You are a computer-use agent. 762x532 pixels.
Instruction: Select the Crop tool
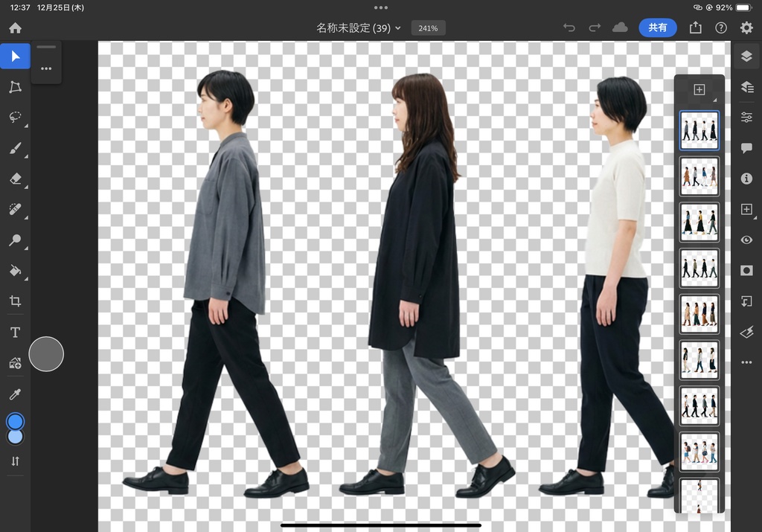[x=15, y=301]
